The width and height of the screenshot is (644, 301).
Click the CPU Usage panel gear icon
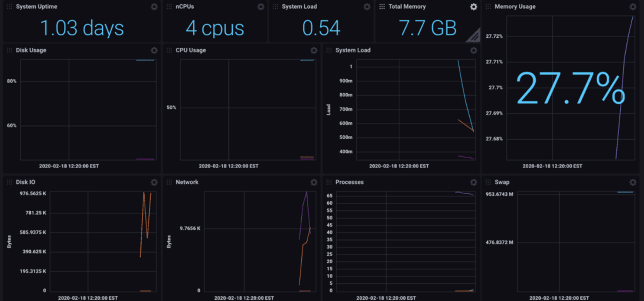coord(314,50)
